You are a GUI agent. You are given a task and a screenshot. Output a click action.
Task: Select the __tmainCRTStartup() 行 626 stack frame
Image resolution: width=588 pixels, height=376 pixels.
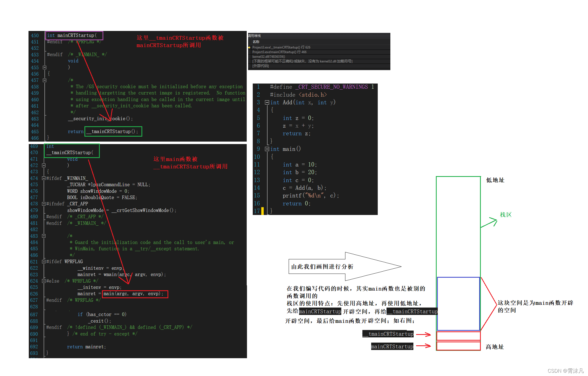click(x=281, y=47)
